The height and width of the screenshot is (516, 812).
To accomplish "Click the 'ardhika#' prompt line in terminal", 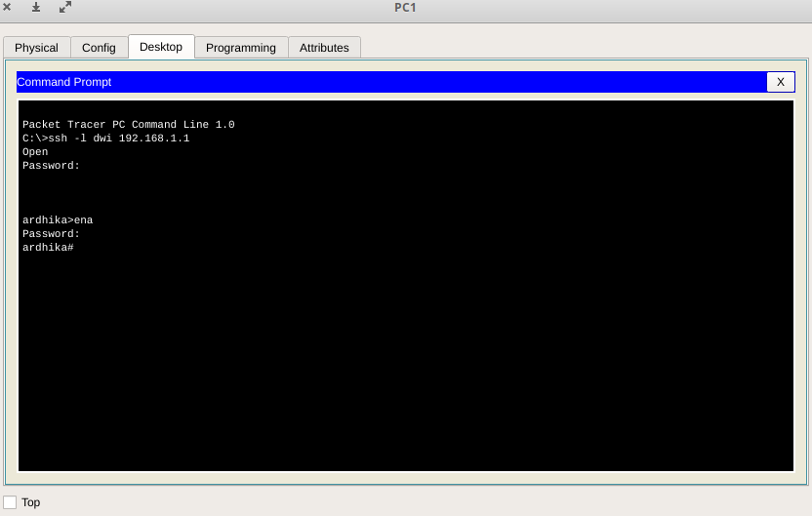I will [x=48, y=248].
